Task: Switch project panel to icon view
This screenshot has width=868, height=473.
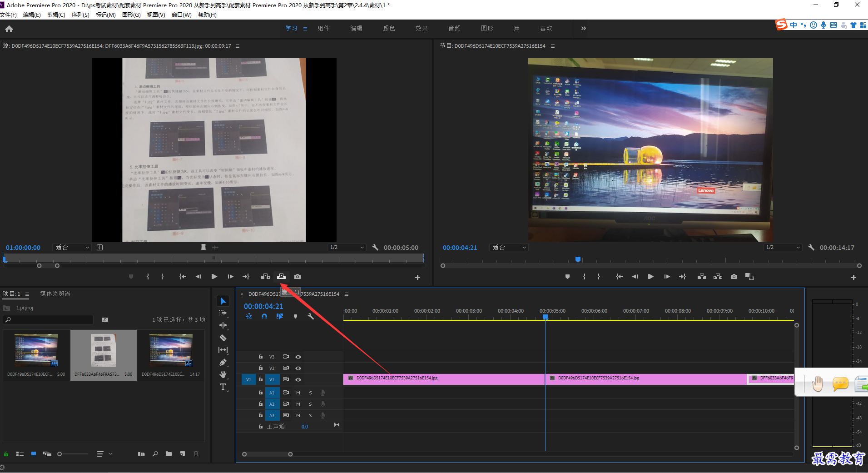Action: (x=33, y=453)
